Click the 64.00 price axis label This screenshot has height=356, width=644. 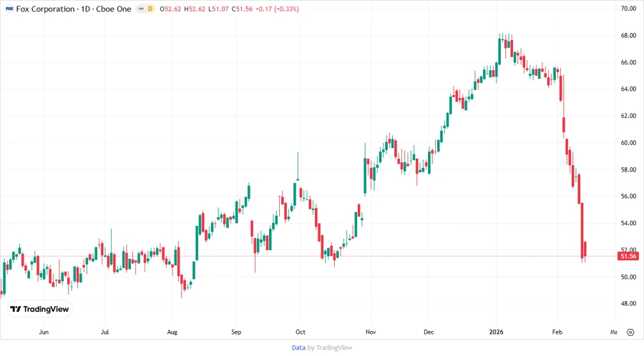click(628, 89)
